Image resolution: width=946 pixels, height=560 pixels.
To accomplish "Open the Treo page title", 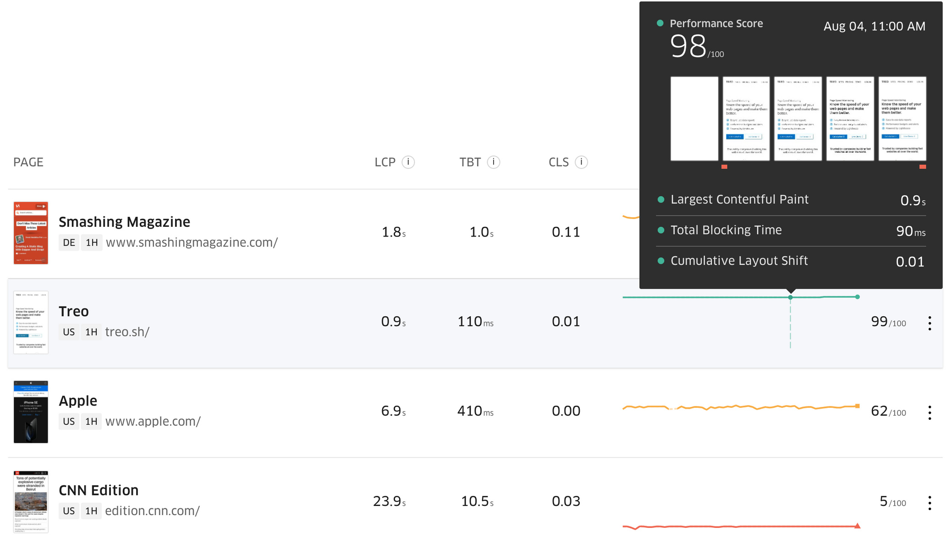I will click(x=74, y=311).
